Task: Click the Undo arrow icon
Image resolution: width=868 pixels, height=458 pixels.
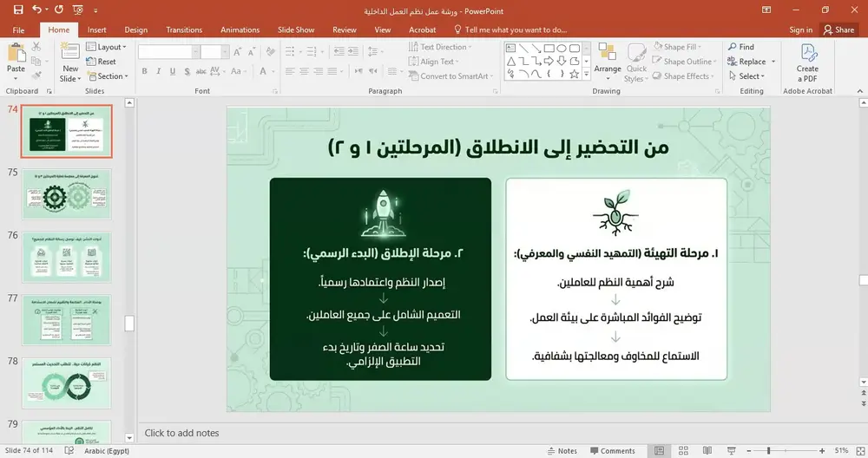Action: (36, 10)
